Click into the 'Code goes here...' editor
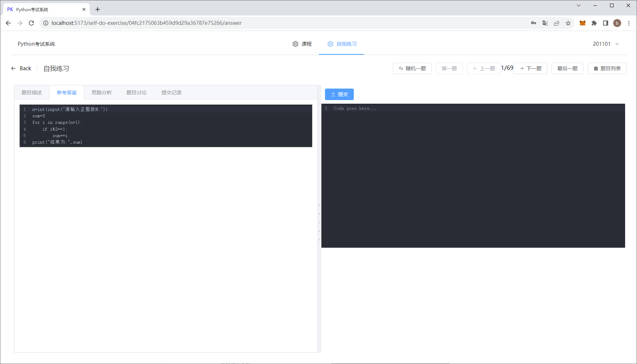This screenshot has width=637, height=364. pyautogui.click(x=473, y=176)
